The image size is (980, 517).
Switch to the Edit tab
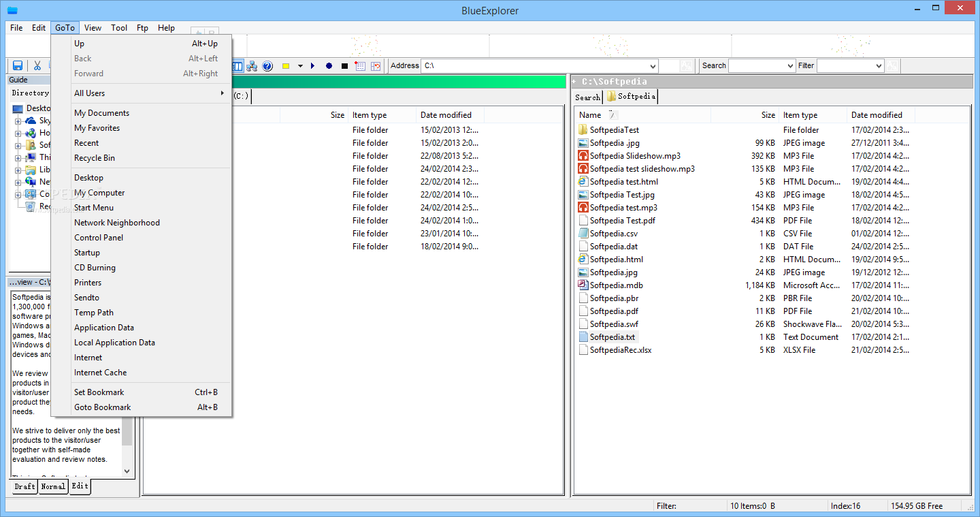80,486
